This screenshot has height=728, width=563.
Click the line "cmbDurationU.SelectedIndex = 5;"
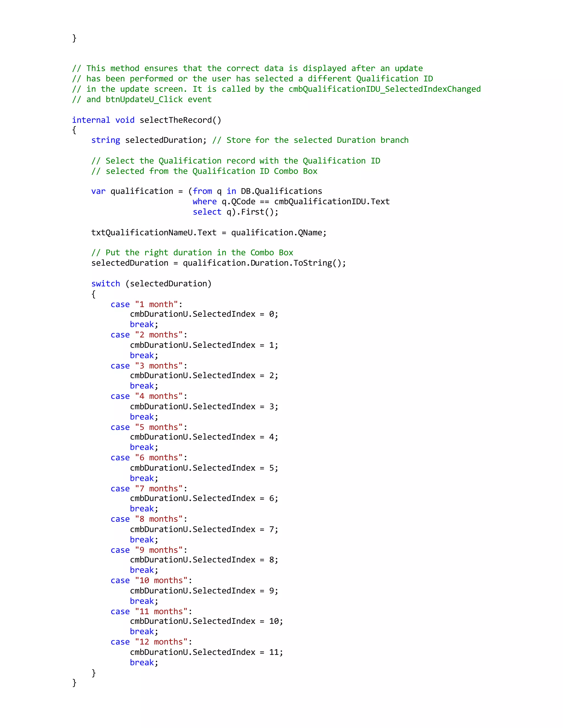[204, 468]
